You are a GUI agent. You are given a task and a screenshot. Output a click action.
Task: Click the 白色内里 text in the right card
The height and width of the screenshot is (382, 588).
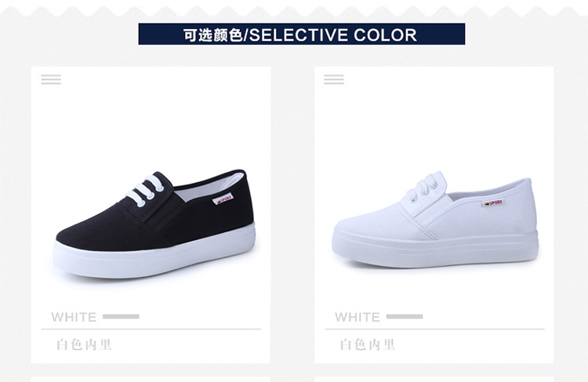368,344
